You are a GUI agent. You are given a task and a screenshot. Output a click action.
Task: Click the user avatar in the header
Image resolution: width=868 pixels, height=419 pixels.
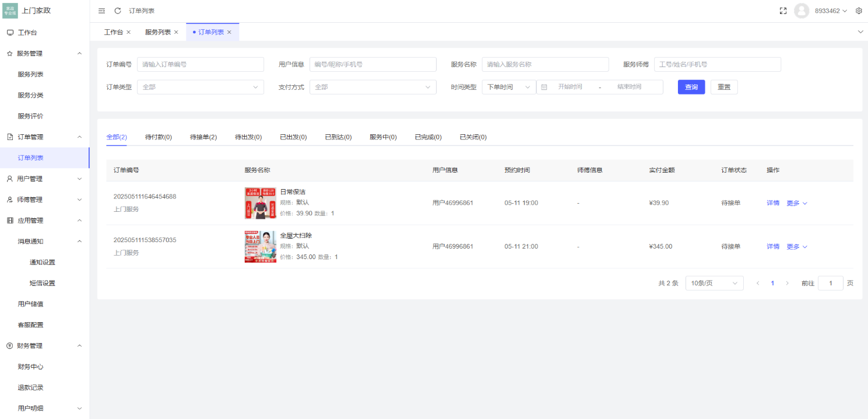pos(801,10)
